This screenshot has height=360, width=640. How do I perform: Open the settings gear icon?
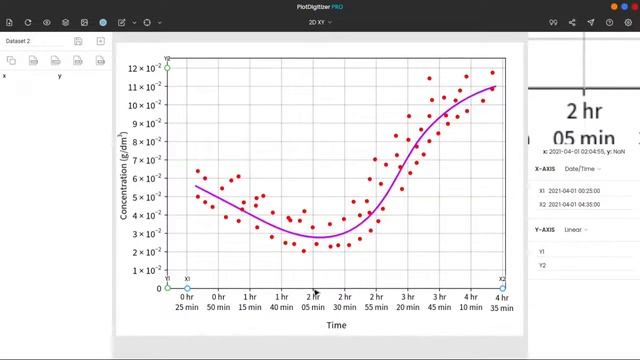pos(628,22)
